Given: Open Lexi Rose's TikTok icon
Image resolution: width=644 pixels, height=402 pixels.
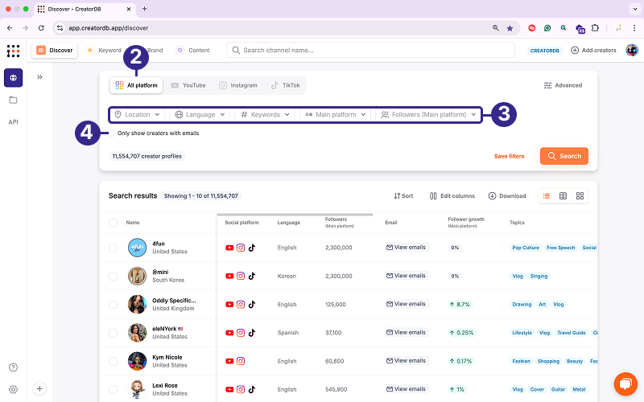Looking at the screenshot, I should [252, 389].
